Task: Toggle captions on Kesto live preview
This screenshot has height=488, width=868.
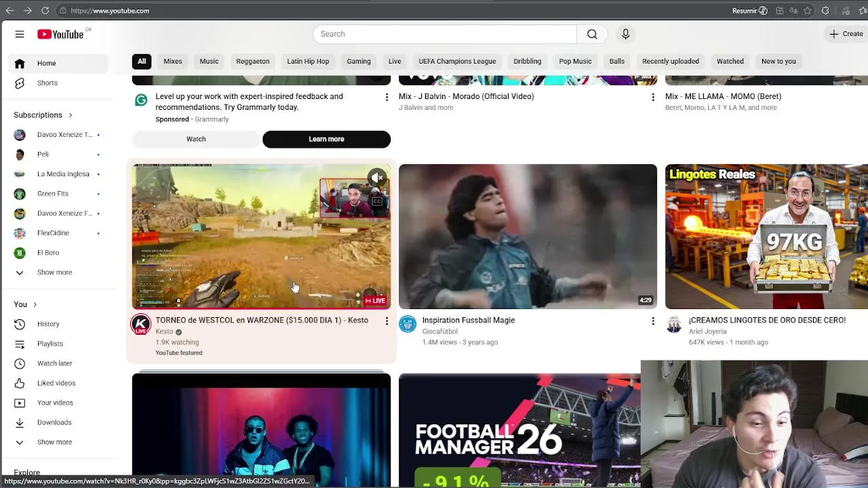Action: coord(377,201)
